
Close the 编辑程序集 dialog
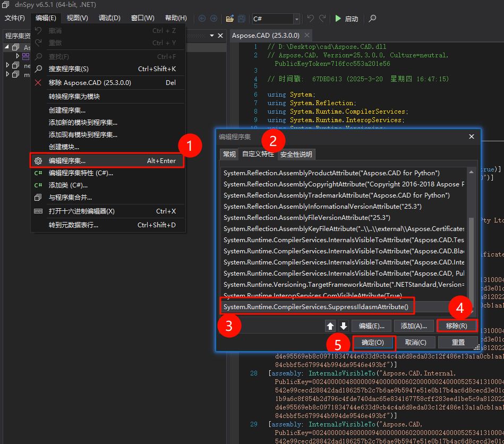[472, 136]
